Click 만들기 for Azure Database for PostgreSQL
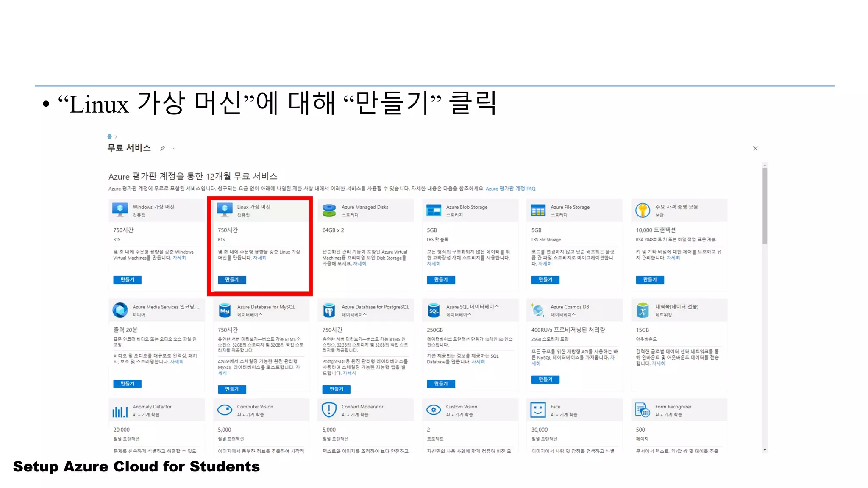 [336, 389]
